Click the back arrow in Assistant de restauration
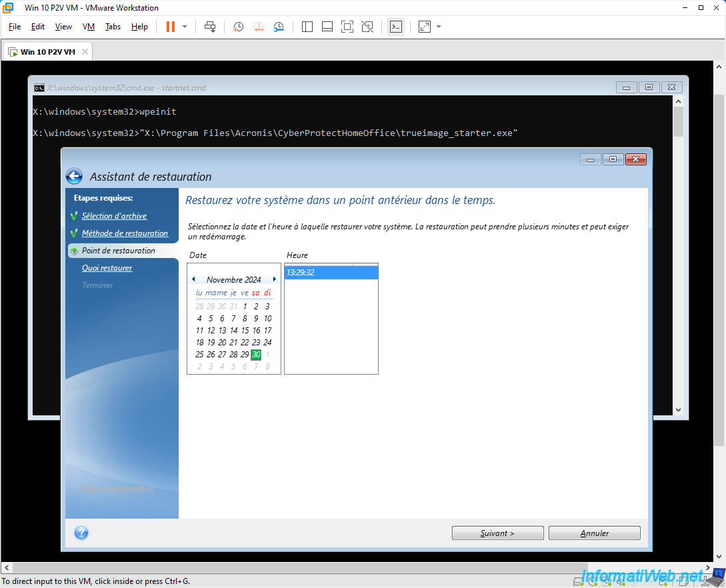The height and width of the screenshot is (588, 726). pos(74,177)
